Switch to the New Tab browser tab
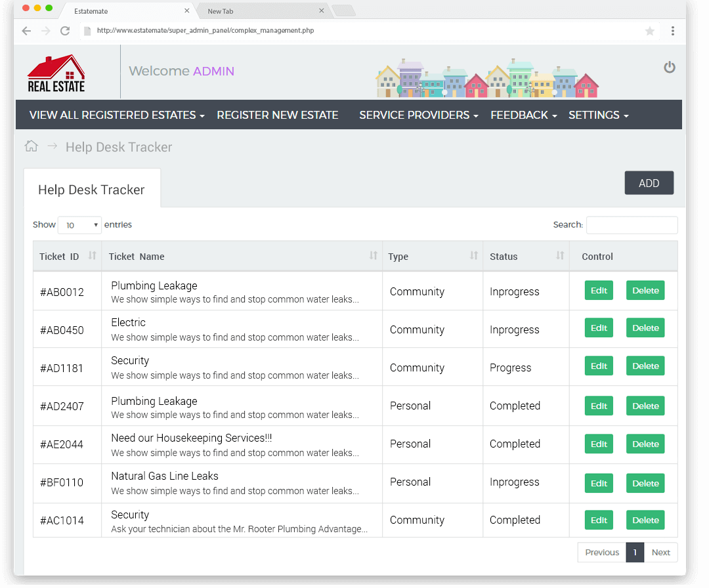The width and height of the screenshot is (709, 588). (263, 11)
